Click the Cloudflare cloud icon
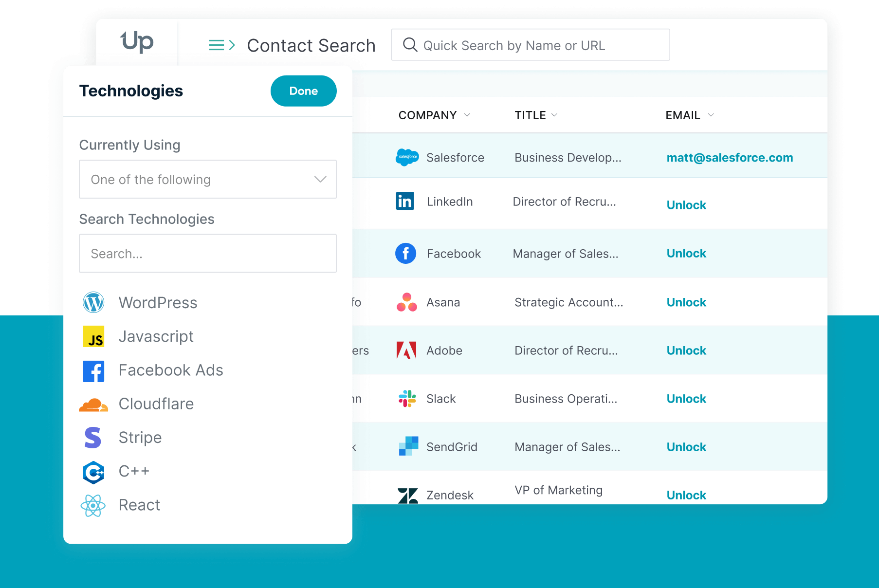879x588 pixels. (x=93, y=404)
